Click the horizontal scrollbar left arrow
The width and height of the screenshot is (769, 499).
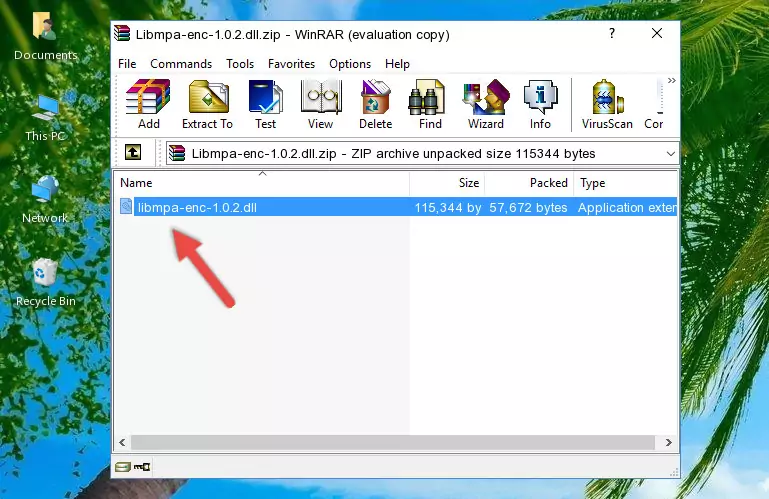pyautogui.click(x=122, y=443)
